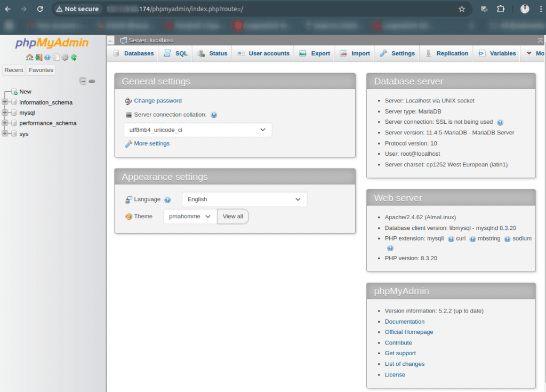Viewport: 546px width, 392px height.
Task: Create a New database from tree
Action: [25, 92]
